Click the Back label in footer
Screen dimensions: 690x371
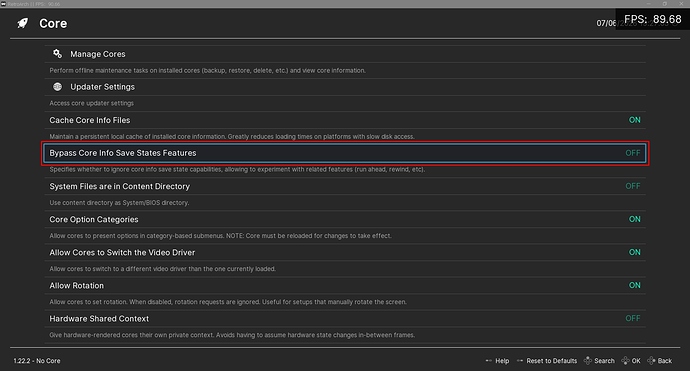click(665, 361)
